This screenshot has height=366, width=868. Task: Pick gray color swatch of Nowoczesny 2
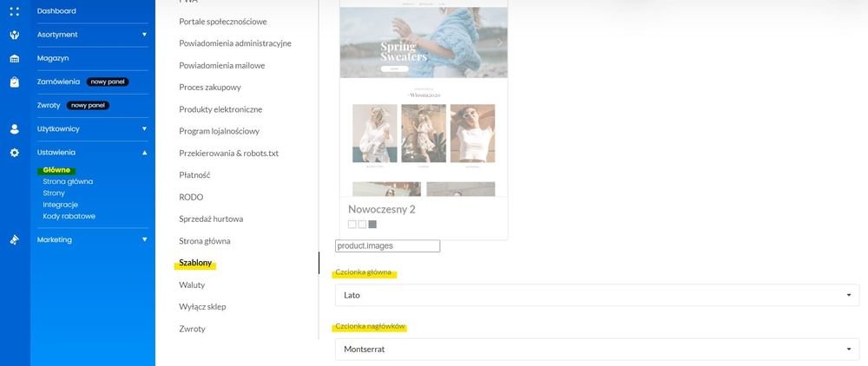click(x=372, y=224)
